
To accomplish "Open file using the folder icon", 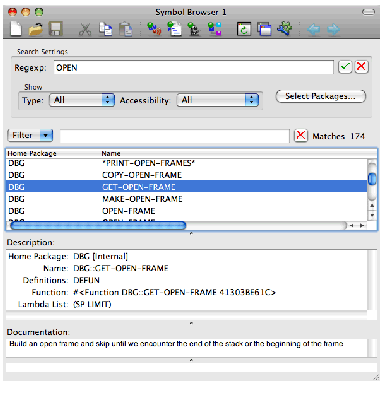I will point(36,29).
